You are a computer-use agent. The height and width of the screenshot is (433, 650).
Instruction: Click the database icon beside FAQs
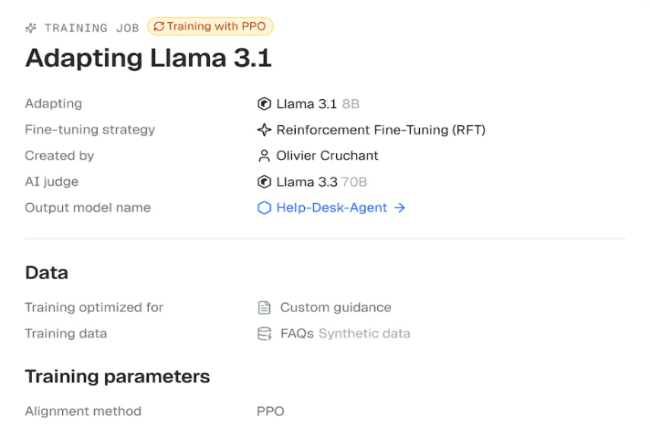tap(264, 334)
